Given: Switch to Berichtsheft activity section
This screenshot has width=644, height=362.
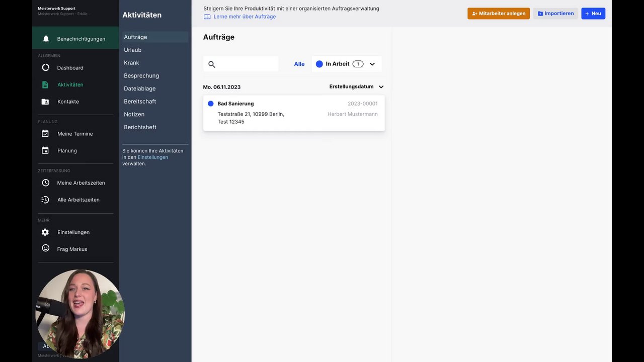Looking at the screenshot, I should [140, 127].
